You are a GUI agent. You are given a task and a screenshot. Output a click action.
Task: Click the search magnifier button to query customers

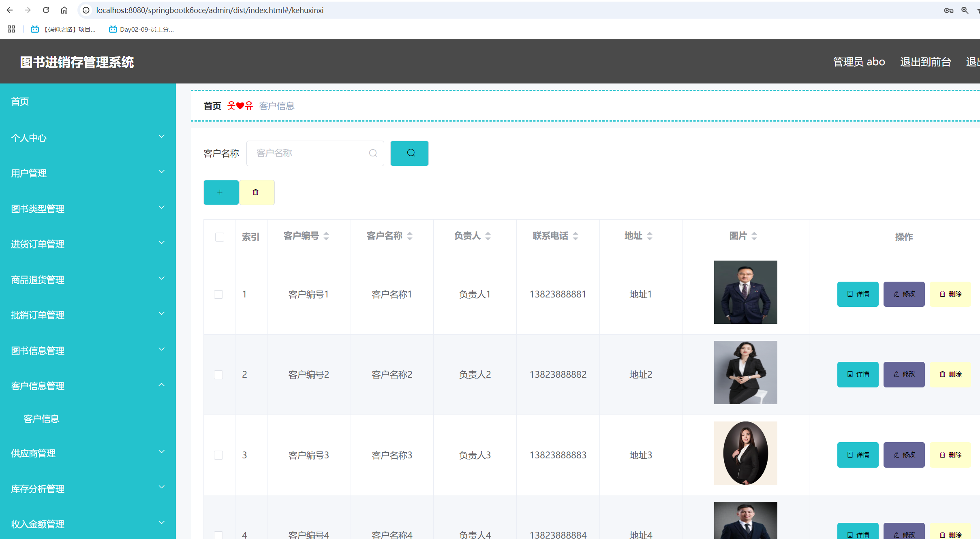click(409, 153)
